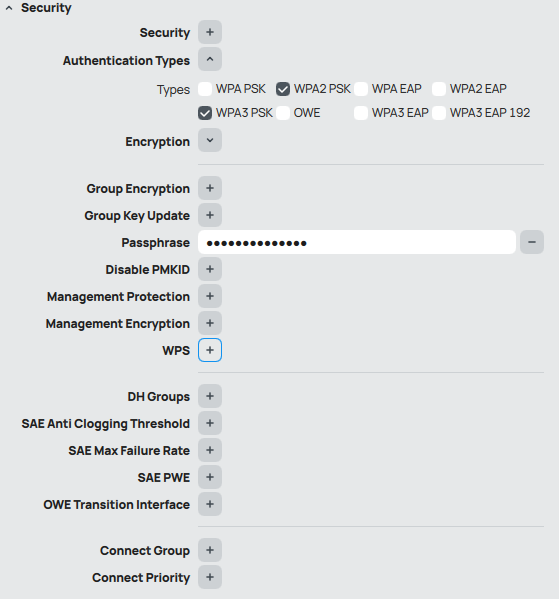
Task: Add Management Protection setting
Action: pos(210,296)
